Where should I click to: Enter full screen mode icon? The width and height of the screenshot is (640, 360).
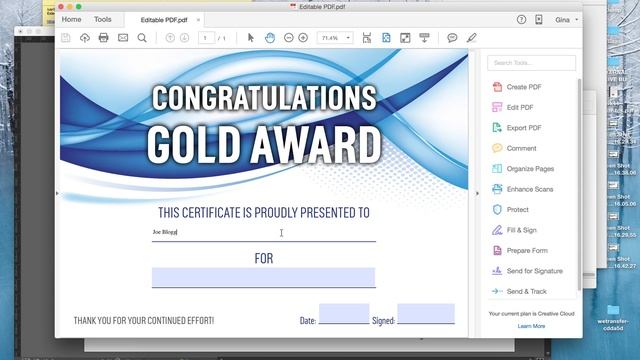(x=405, y=38)
